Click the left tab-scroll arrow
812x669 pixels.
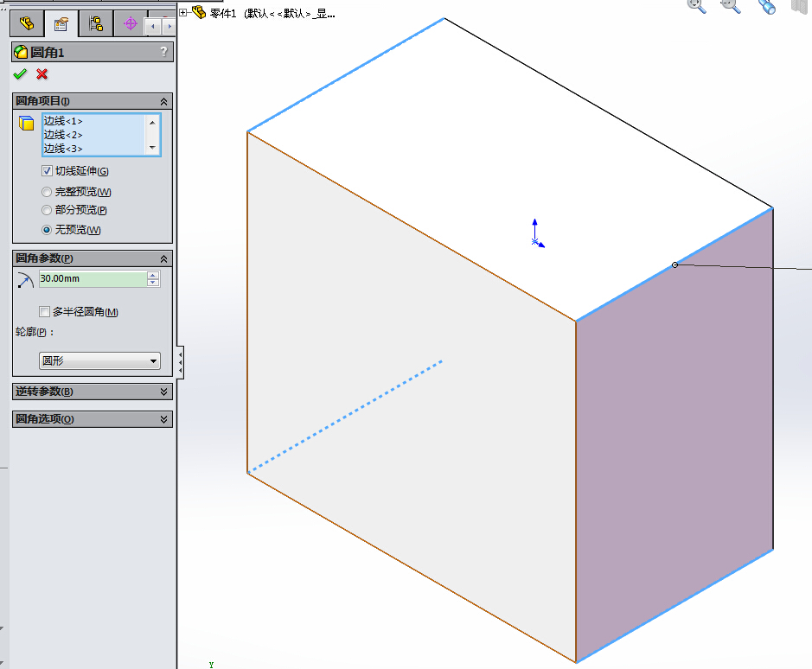(x=153, y=27)
